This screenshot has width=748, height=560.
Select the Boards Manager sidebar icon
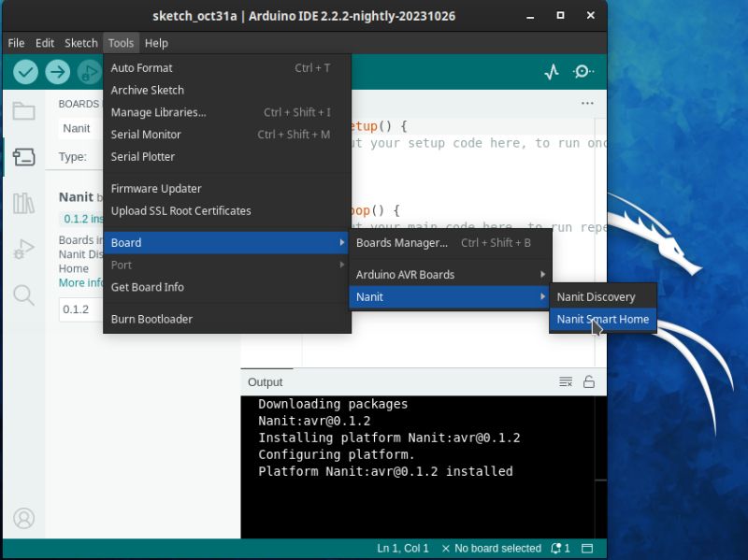[23, 157]
